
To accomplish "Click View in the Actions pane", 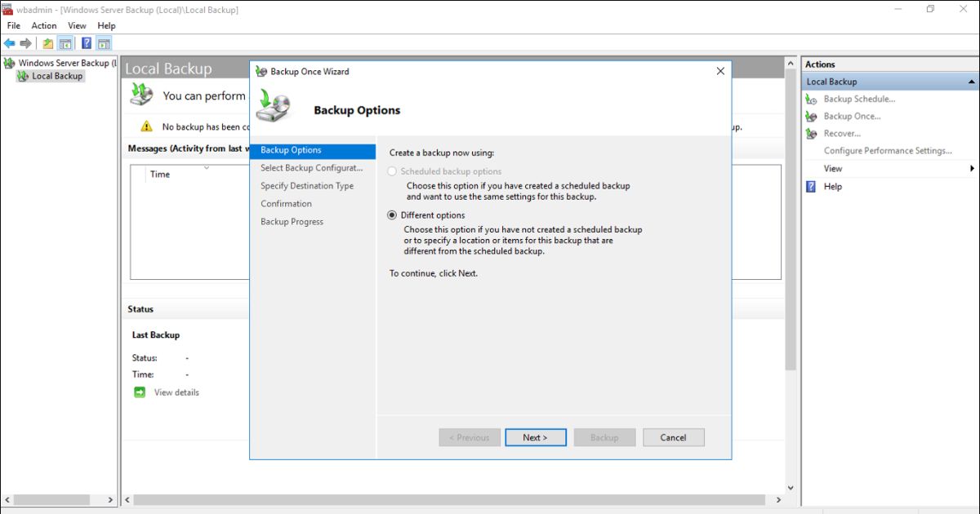I will pyautogui.click(x=833, y=169).
